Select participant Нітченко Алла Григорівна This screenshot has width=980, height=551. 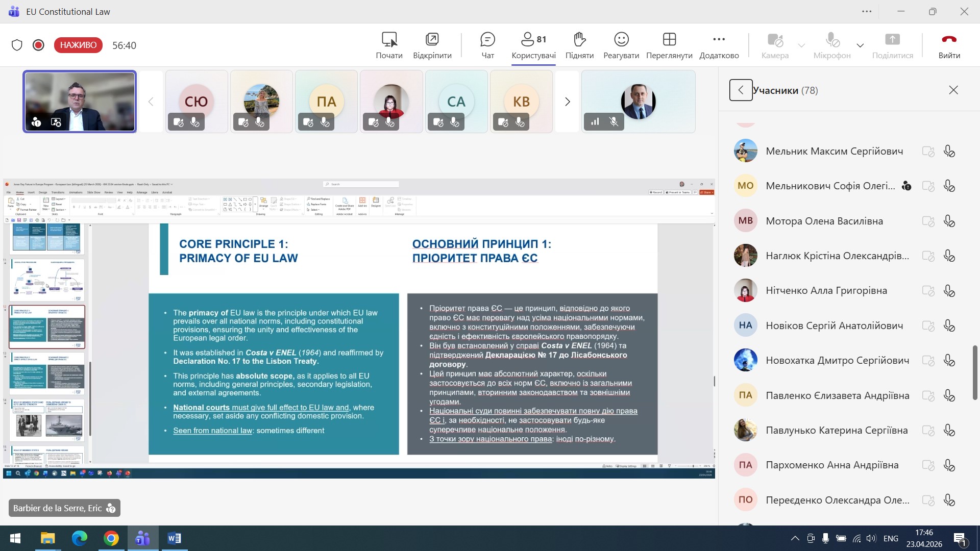826,290
